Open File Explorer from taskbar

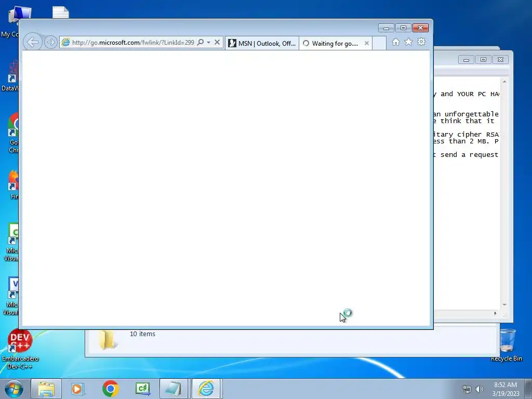coord(46,389)
